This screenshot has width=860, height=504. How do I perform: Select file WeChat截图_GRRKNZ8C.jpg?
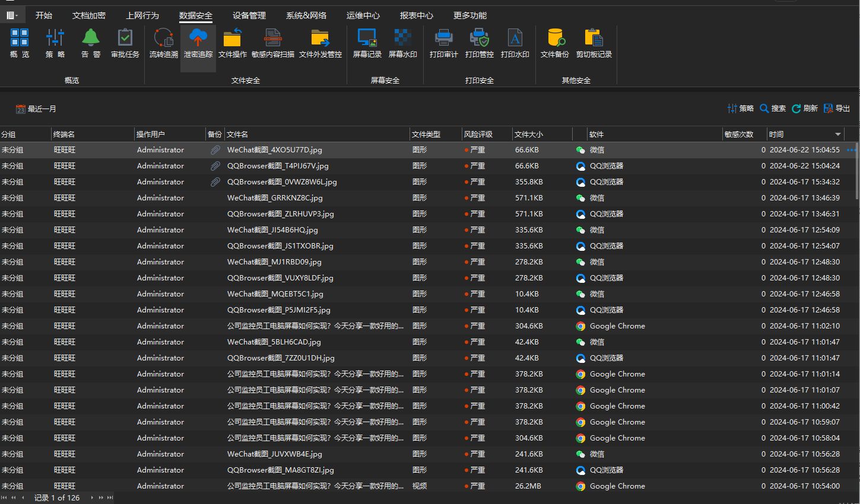(275, 198)
